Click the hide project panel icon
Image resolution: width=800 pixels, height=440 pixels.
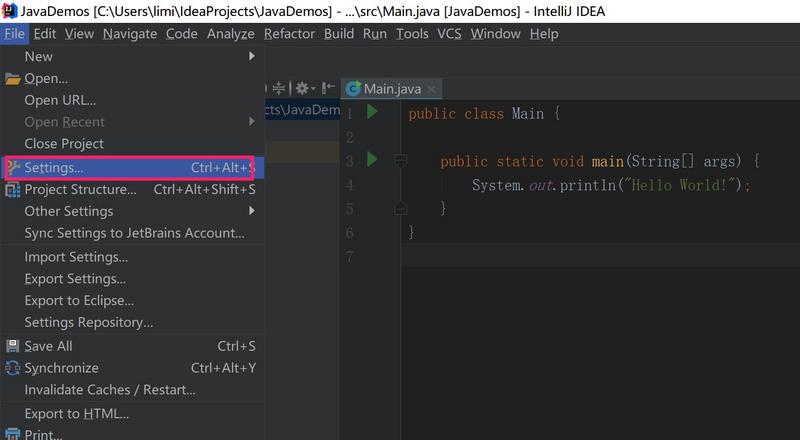(x=329, y=88)
